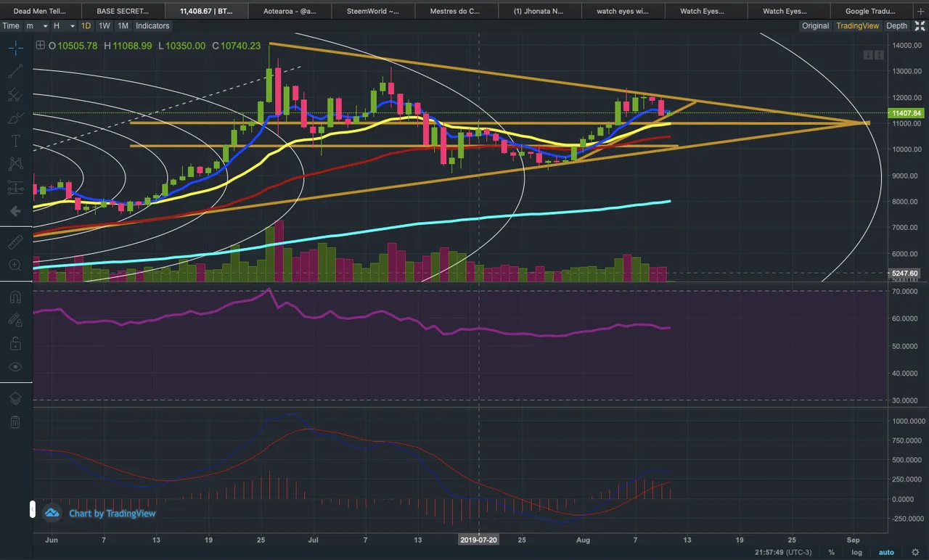Click the first small arrow button near price axis
Viewport: 929px width, 560px height.
[x=867, y=55]
